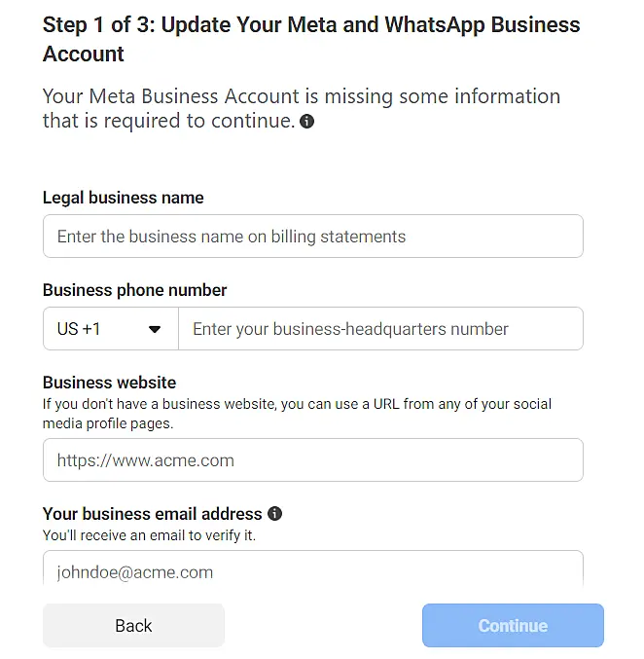Click the caret arrow in country code selector

(154, 329)
